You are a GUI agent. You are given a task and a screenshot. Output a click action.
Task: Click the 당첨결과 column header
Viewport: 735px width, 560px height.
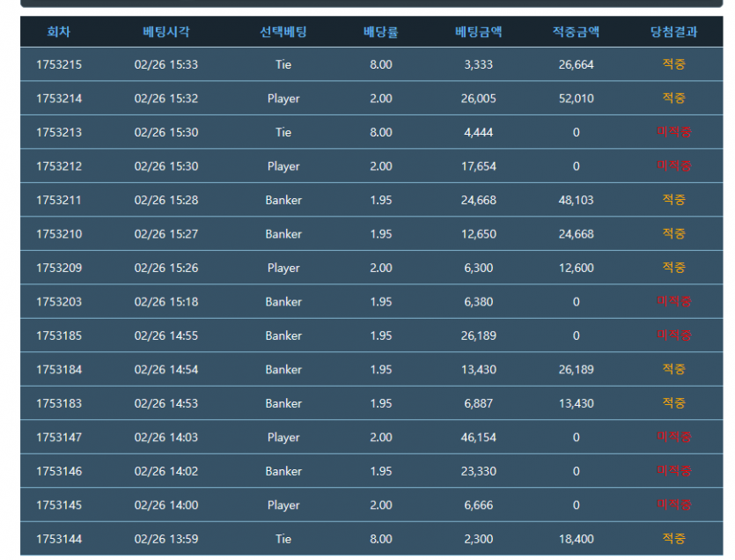click(673, 32)
